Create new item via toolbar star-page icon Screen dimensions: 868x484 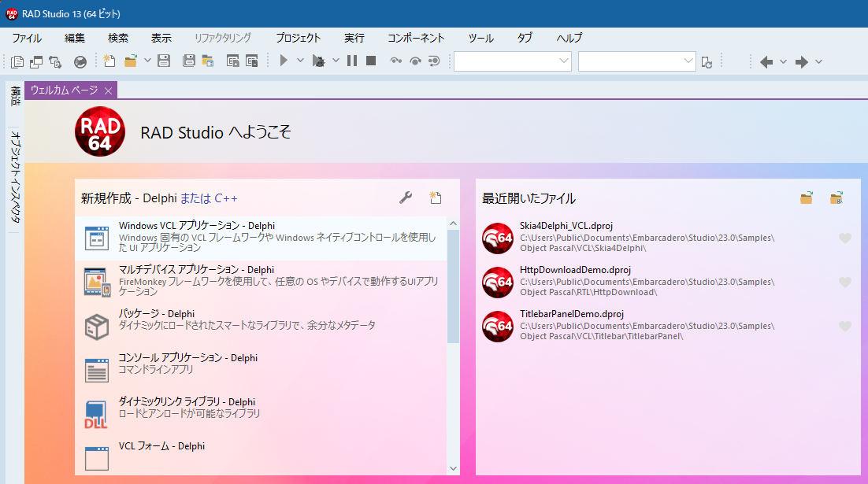pyautogui.click(x=109, y=61)
